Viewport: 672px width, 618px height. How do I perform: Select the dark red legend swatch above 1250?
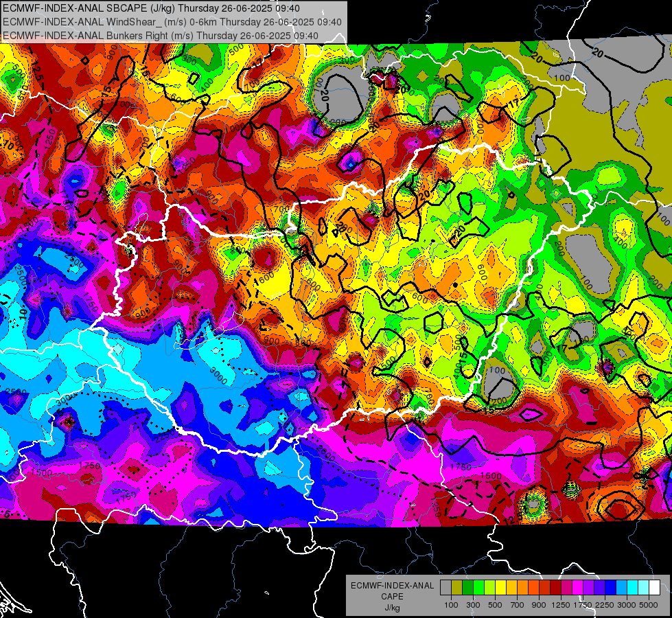tap(555, 588)
